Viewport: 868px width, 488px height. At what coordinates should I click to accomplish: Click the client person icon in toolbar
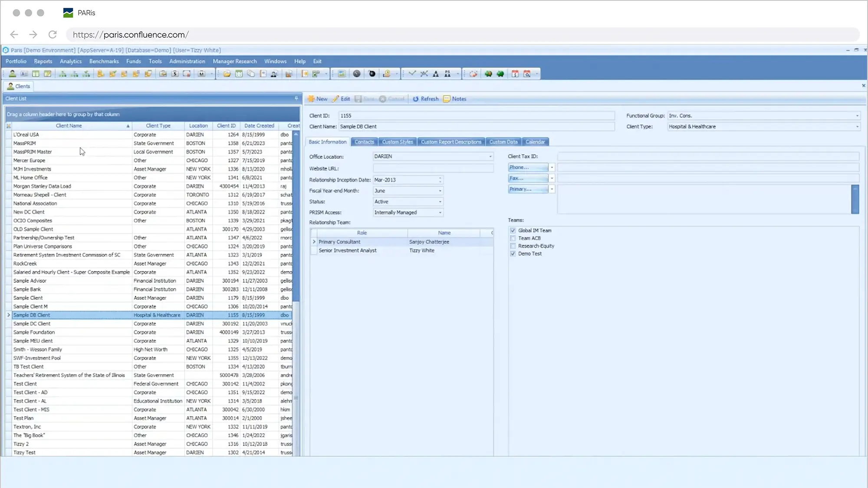click(12, 74)
